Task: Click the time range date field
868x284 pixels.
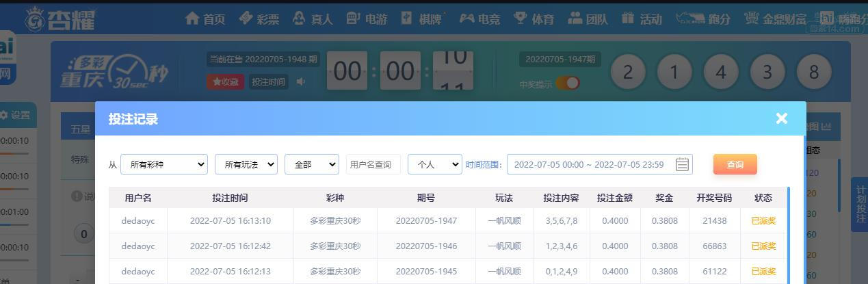Action: 600,164
